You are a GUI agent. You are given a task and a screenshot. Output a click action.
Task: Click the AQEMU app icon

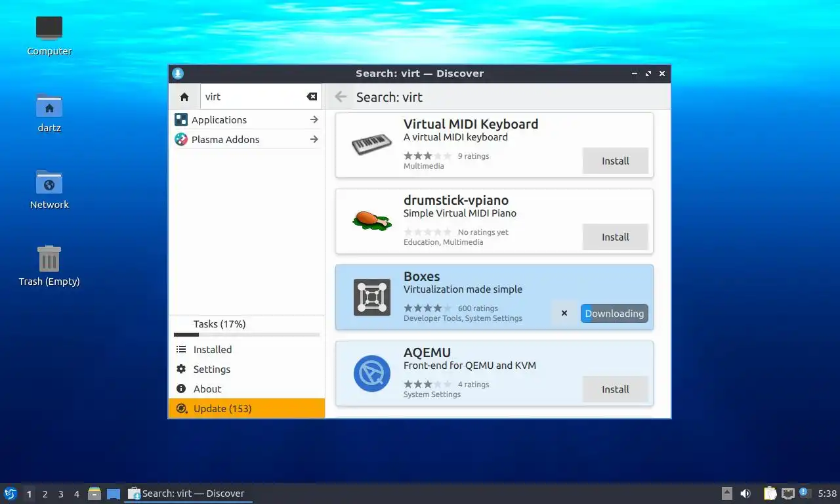pos(372,373)
